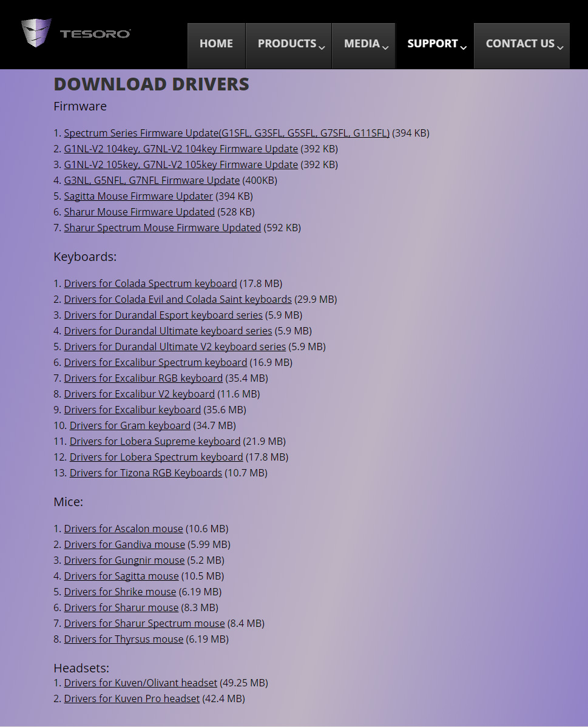Select the Firmware section heading

pos(80,106)
